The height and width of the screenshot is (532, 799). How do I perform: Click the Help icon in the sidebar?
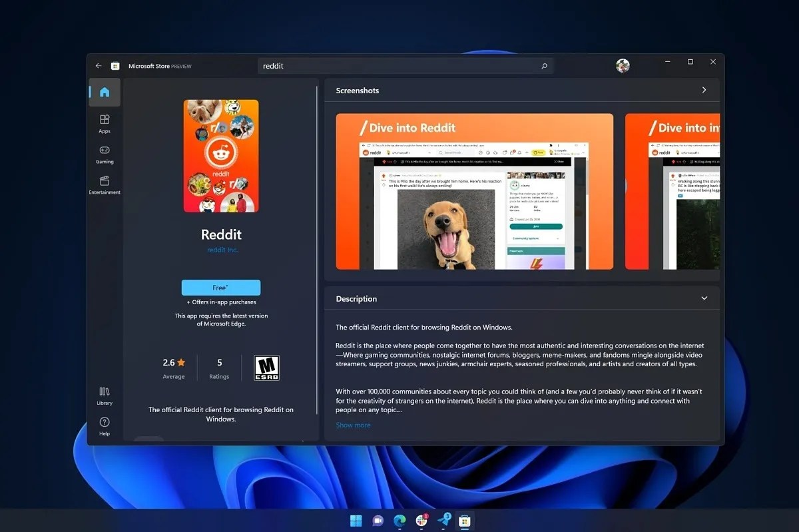coord(105,426)
